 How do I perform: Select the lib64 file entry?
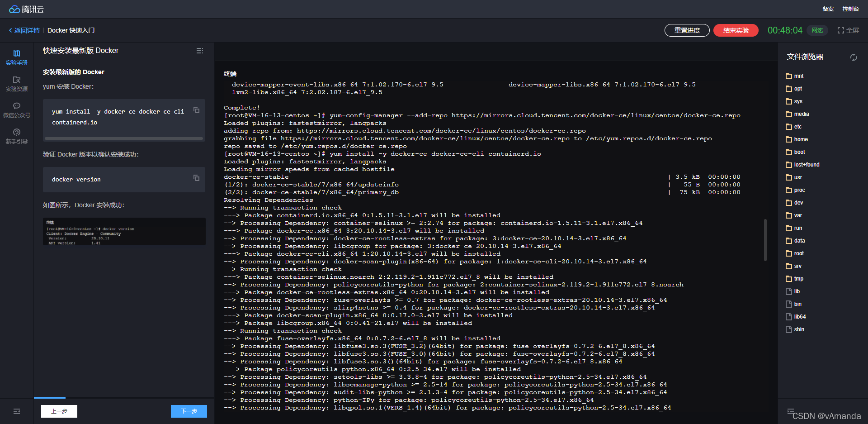[796, 317]
